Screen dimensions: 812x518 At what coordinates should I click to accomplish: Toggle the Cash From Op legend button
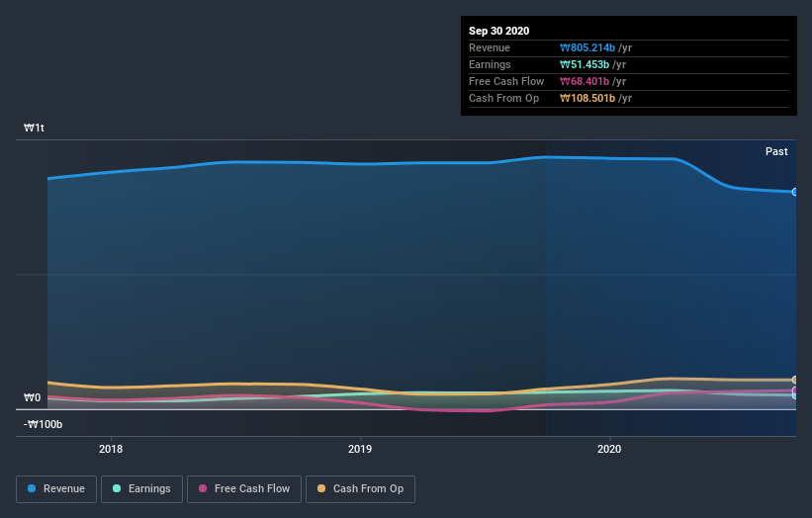tap(360, 489)
